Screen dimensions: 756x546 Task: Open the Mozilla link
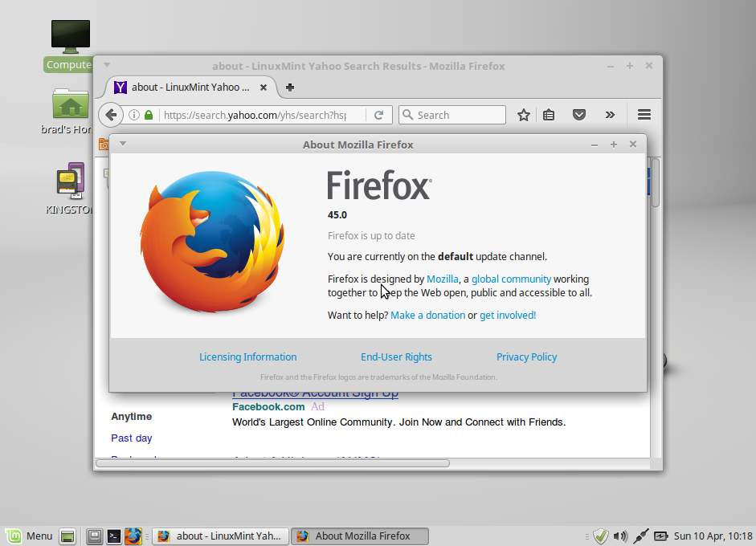click(442, 279)
